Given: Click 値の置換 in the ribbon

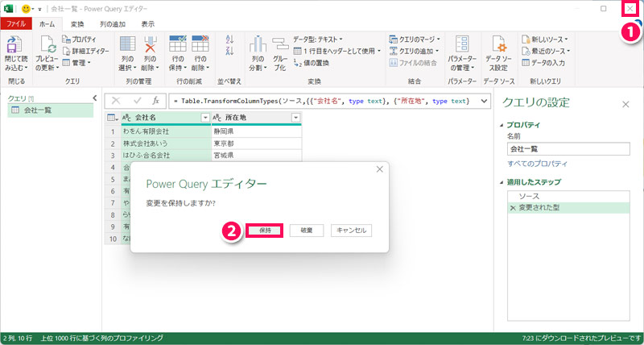Looking at the screenshot, I should tap(311, 63).
